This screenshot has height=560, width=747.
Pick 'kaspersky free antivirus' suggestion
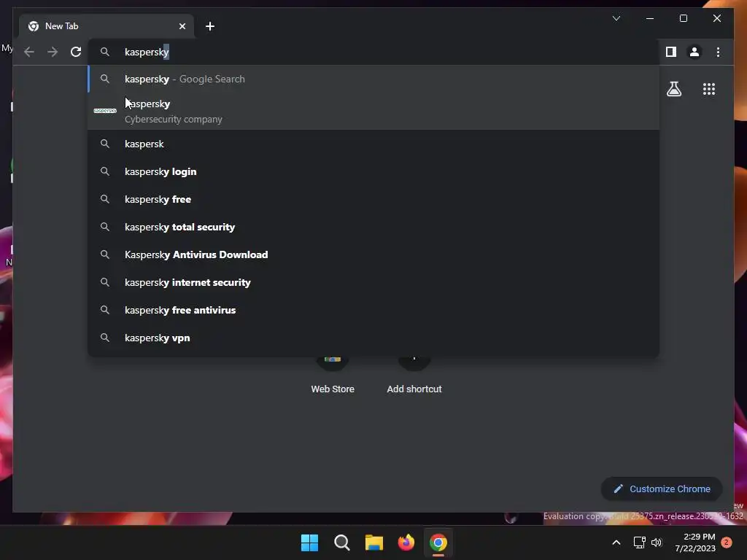click(373, 309)
